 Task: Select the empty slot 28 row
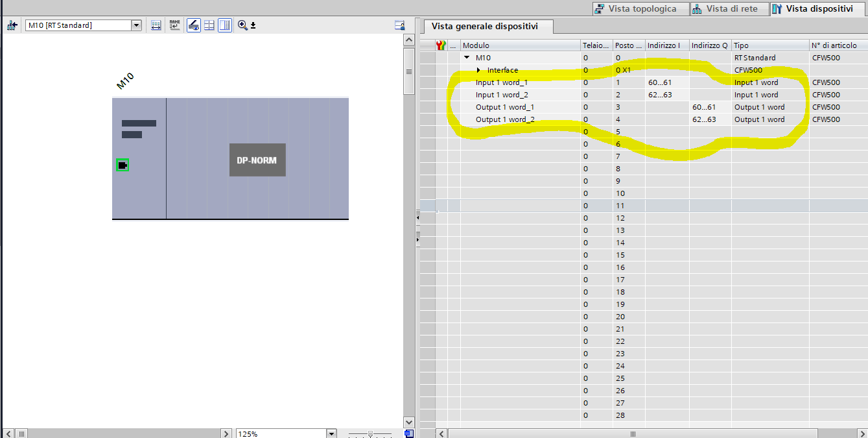point(644,415)
